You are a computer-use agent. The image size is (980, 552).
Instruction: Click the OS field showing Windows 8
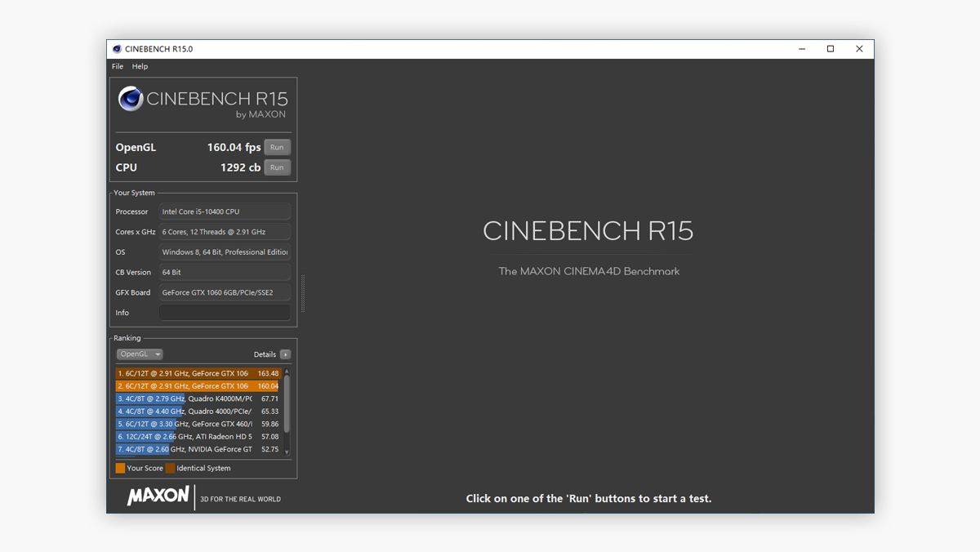(x=225, y=252)
